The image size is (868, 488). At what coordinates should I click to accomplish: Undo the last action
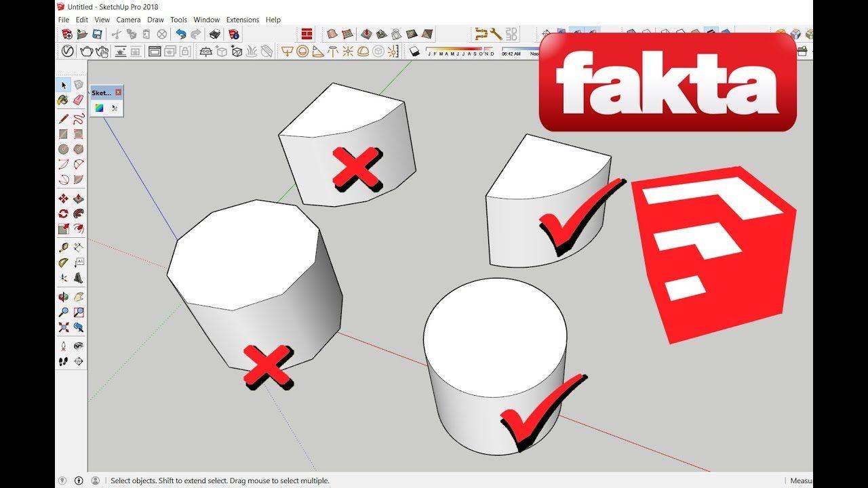click(x=180, y=34)
